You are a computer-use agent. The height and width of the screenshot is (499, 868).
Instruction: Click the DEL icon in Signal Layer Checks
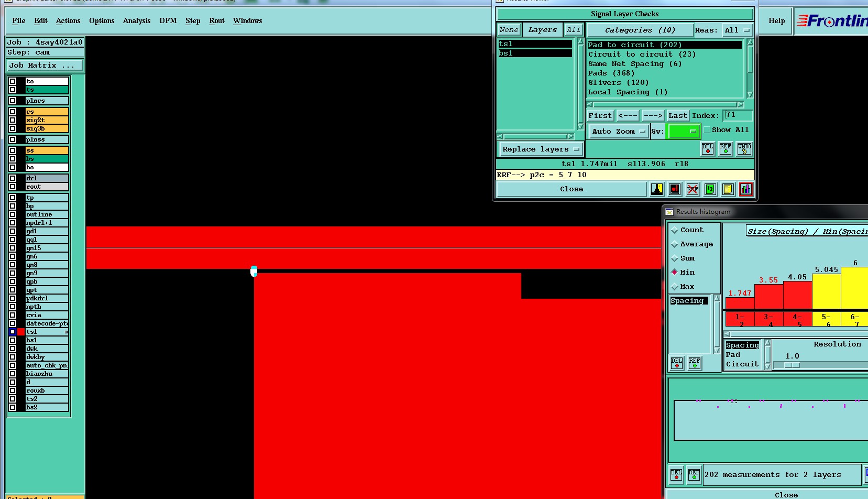[x=708, y=149]
